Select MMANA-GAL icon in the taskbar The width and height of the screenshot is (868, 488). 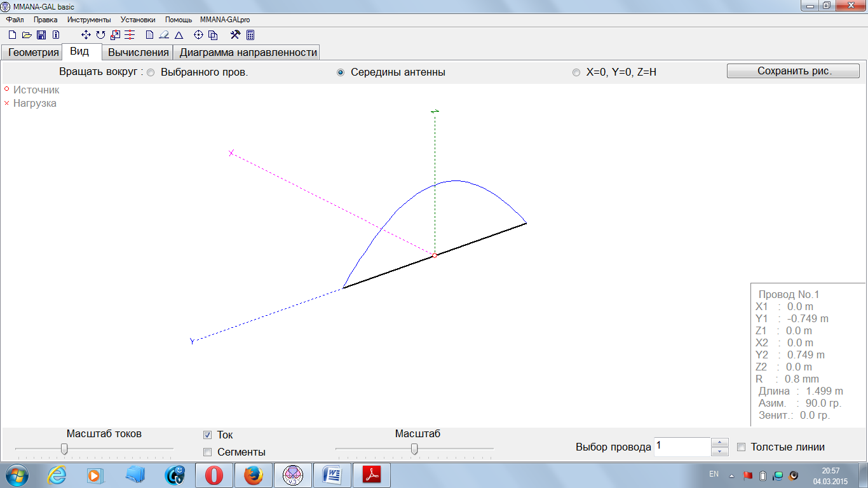coord(292,475)
